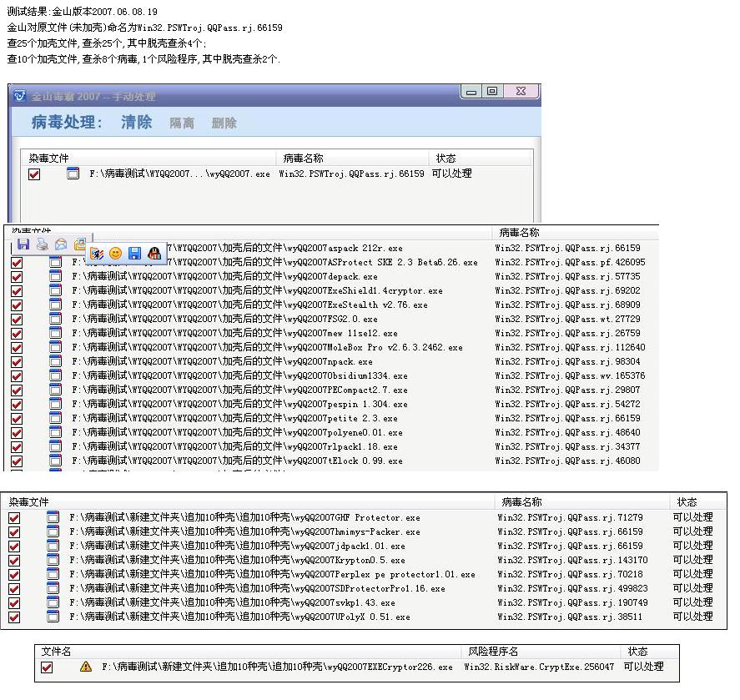Toggle checkbox for Perplex pe protector1.01.exe row
Viewport: 740px width, 700px height.
(x=14, y=575)
